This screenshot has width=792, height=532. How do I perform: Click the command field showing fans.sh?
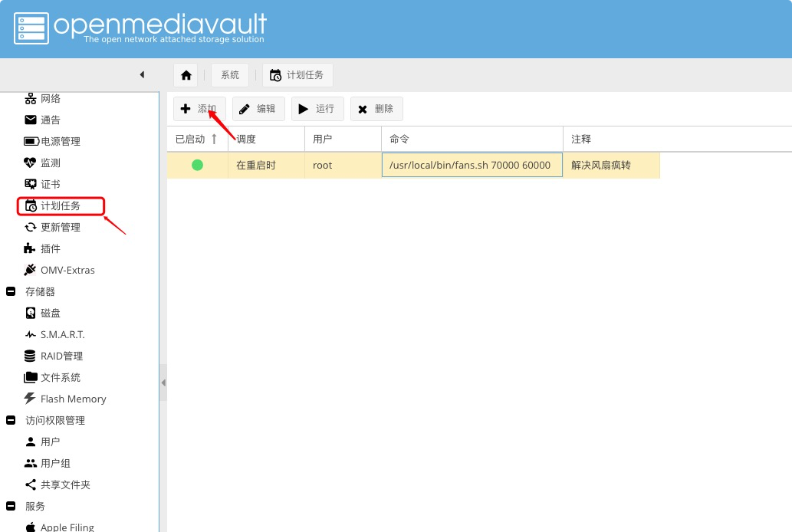[x=472, y=165]
